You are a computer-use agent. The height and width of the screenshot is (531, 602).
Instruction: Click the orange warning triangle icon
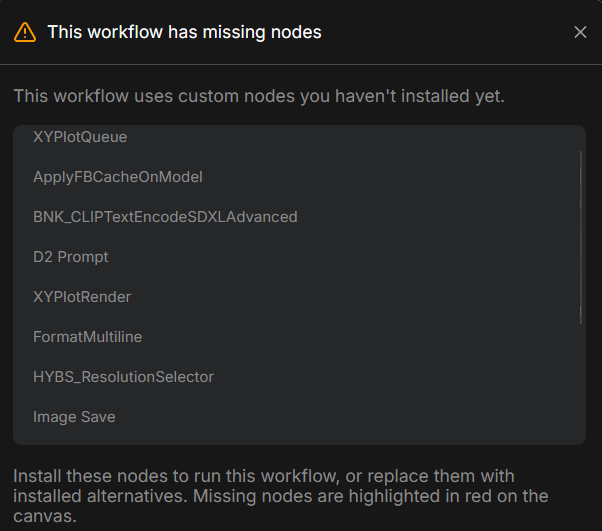pyautogui.click(x=25, y=32)
